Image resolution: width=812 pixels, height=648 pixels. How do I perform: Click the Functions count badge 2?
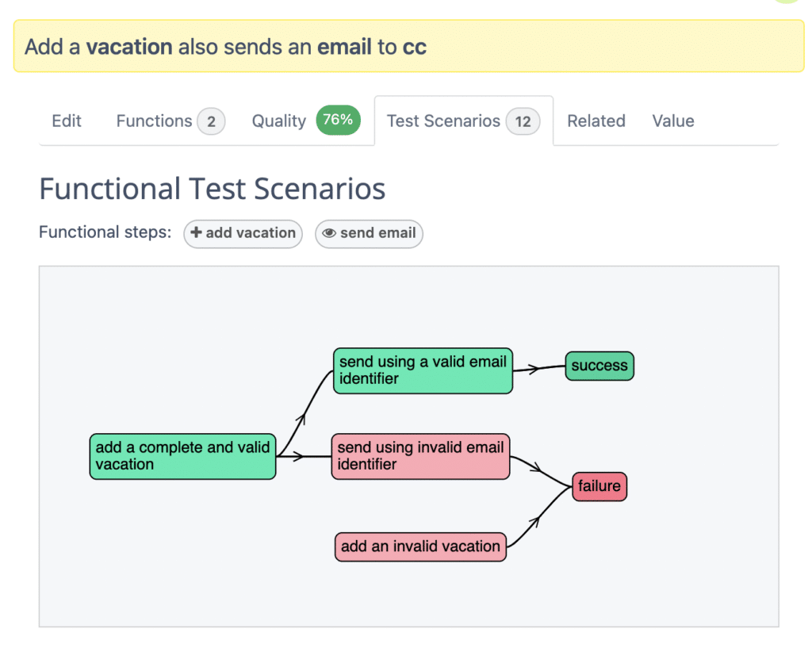pyautogui.click(x=211, y=122)
